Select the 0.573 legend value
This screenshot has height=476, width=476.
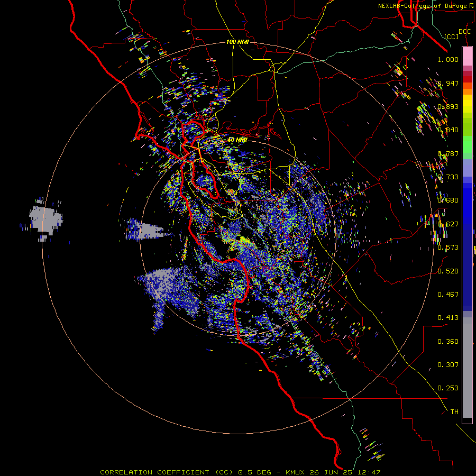coord(448,248)
